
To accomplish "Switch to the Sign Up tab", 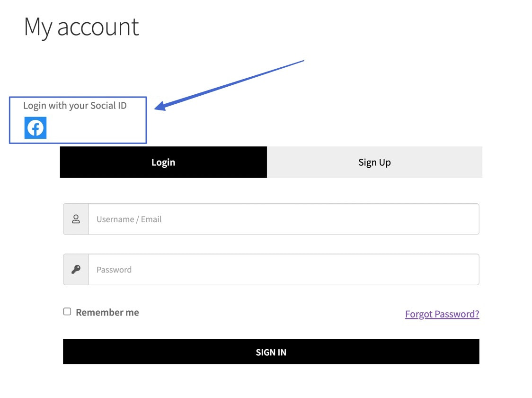I will [x=374, y=162].
